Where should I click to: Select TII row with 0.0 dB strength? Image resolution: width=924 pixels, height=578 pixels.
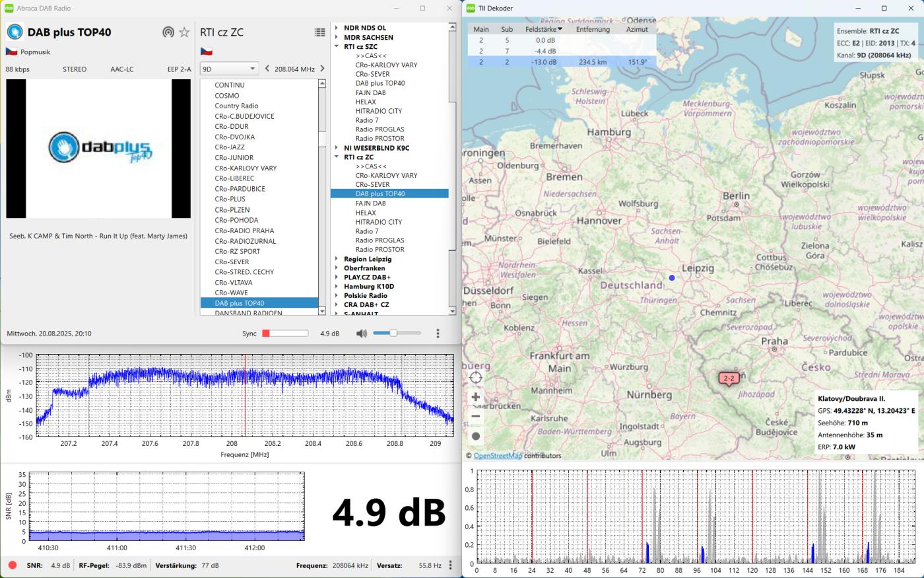click(x=562, y=40)
